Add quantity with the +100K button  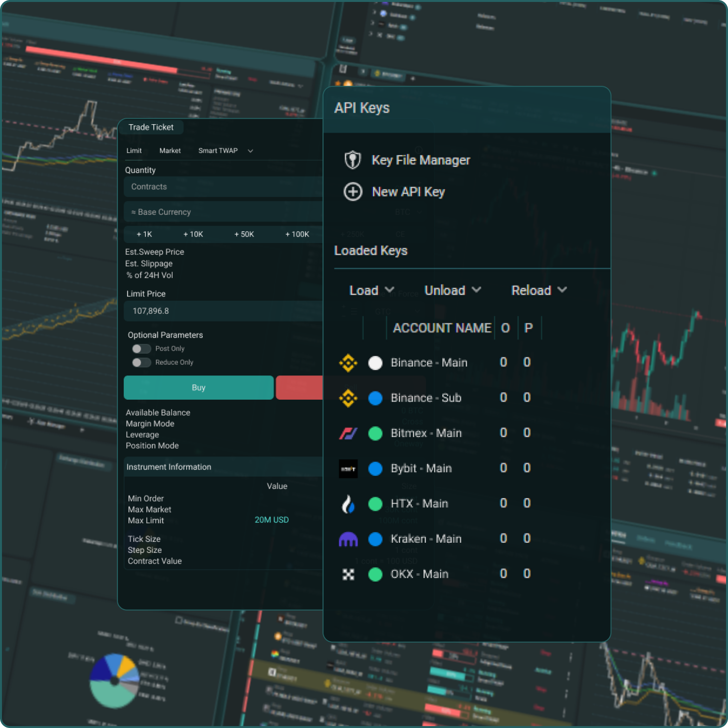point(297,234)
